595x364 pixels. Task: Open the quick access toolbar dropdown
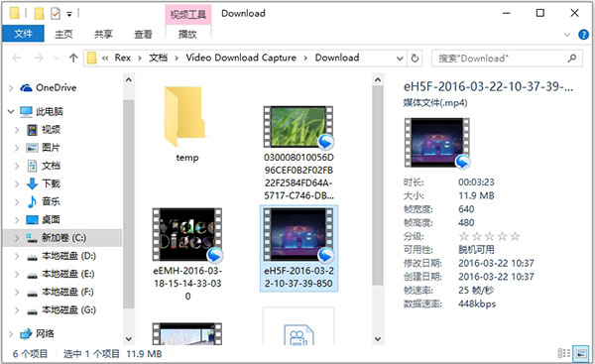click(x=69, y=14)
